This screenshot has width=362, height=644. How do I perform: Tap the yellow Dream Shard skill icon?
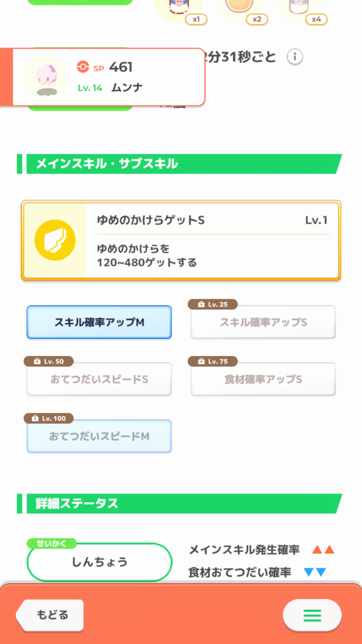55,240
